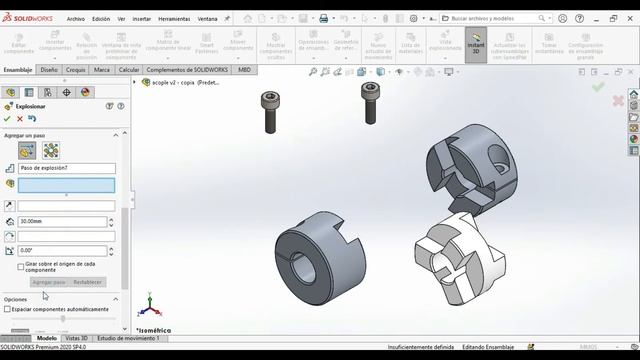The width and height of the screenshot is (640, 360).
Task: Open the Archivo menu
Action: (x=76, y=19)
